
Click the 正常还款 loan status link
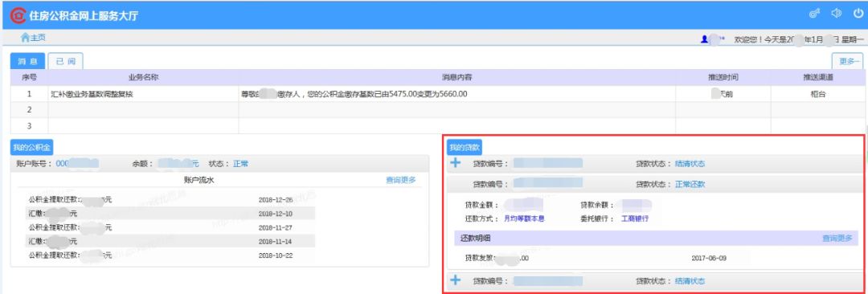(690, 185)
